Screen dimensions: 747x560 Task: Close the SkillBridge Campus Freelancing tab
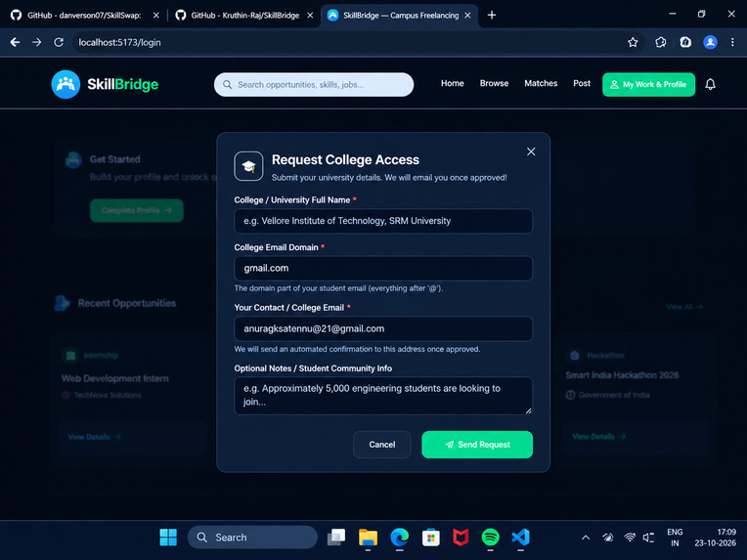[467, 16]
